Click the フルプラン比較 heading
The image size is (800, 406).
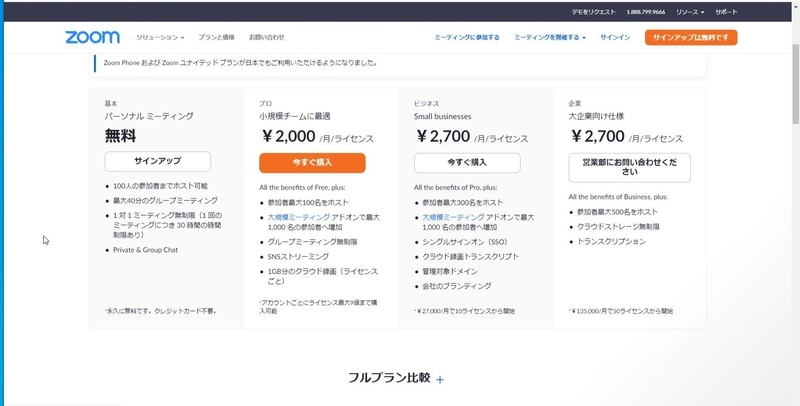tap(389, 378)
